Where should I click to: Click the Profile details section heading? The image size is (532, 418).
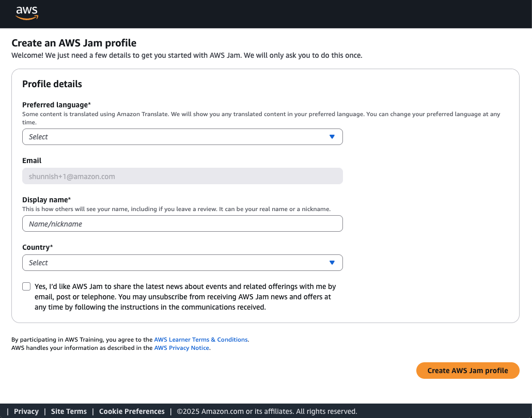point(52,84)
